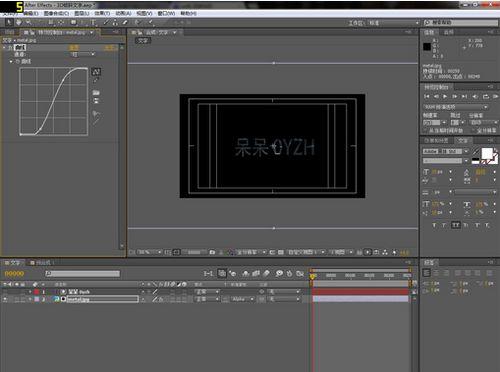
Task: Select the Hand tool in toolbar
Action: pyautogui.click(x=19, y=22)
